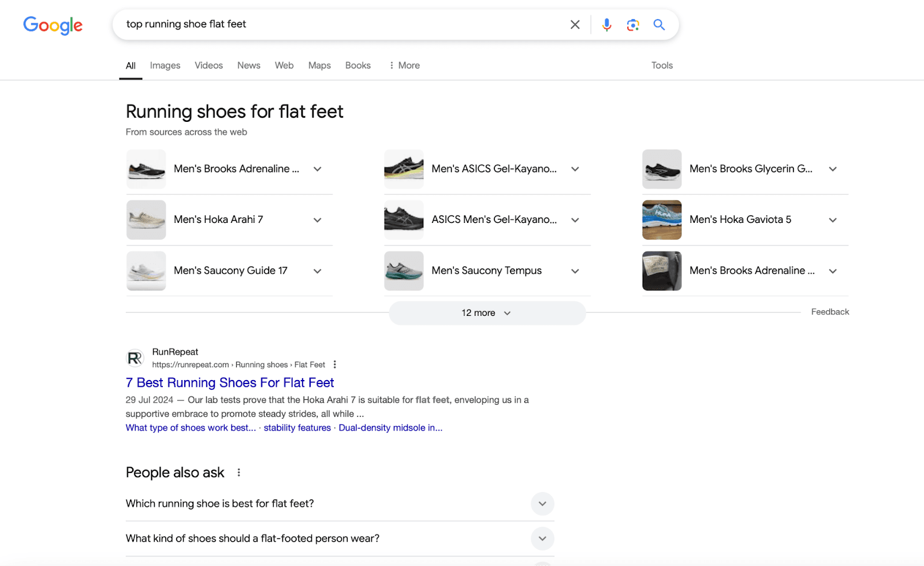The height and width of the screenshot is (566, 924).
Task: Open the three-dot menu next to RunRepeat result
Action: pos(335,364)
